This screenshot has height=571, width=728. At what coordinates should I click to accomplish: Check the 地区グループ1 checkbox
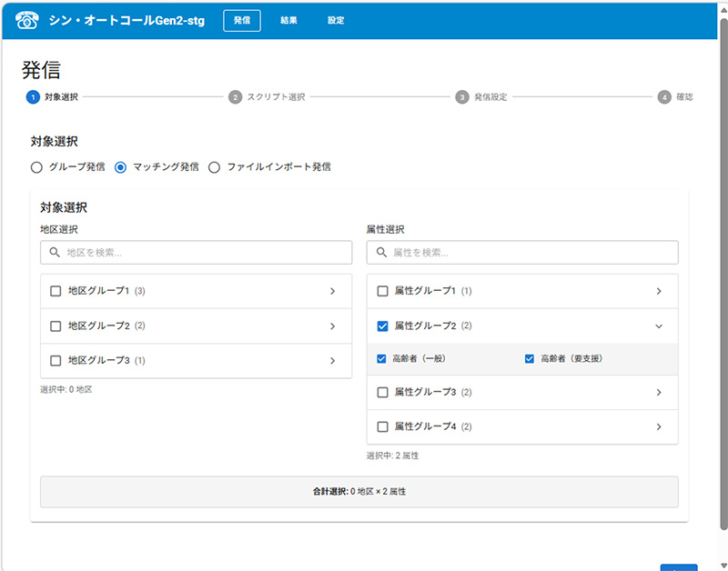(x=56, y=291)
